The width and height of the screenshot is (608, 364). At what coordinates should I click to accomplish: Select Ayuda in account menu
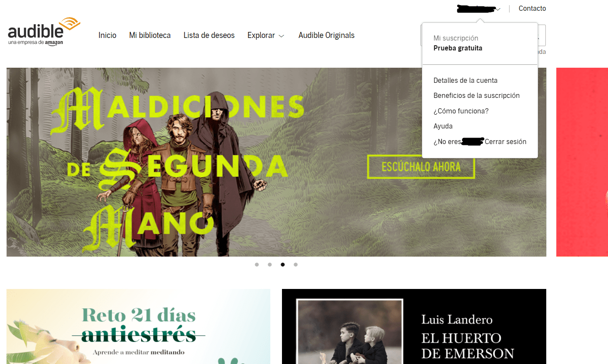click(x=443, y=126)
